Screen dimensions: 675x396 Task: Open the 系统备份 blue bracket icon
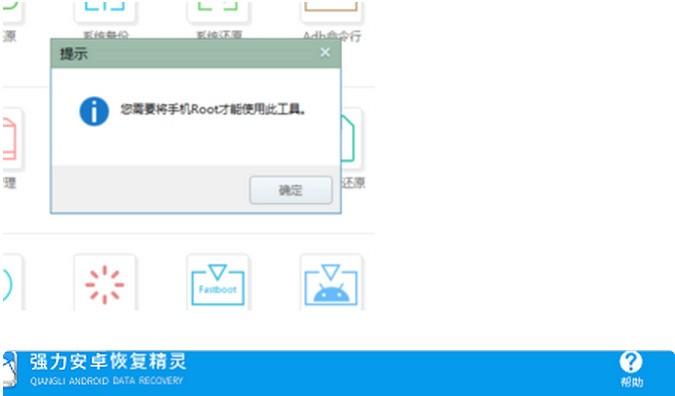click(105, 12)
